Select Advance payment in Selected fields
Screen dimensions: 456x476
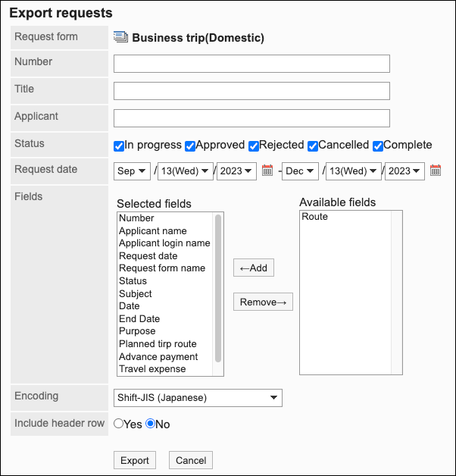coord(158,356)
